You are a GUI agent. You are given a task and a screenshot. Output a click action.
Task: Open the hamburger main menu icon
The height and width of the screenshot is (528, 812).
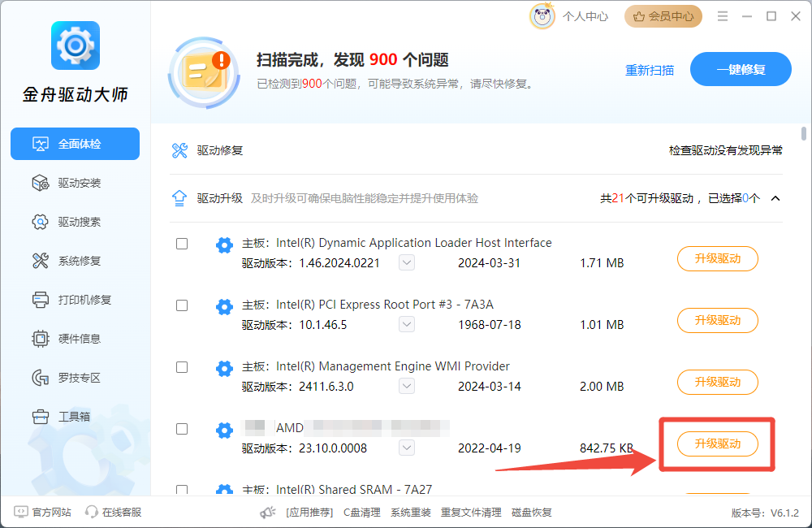(723, 16)
